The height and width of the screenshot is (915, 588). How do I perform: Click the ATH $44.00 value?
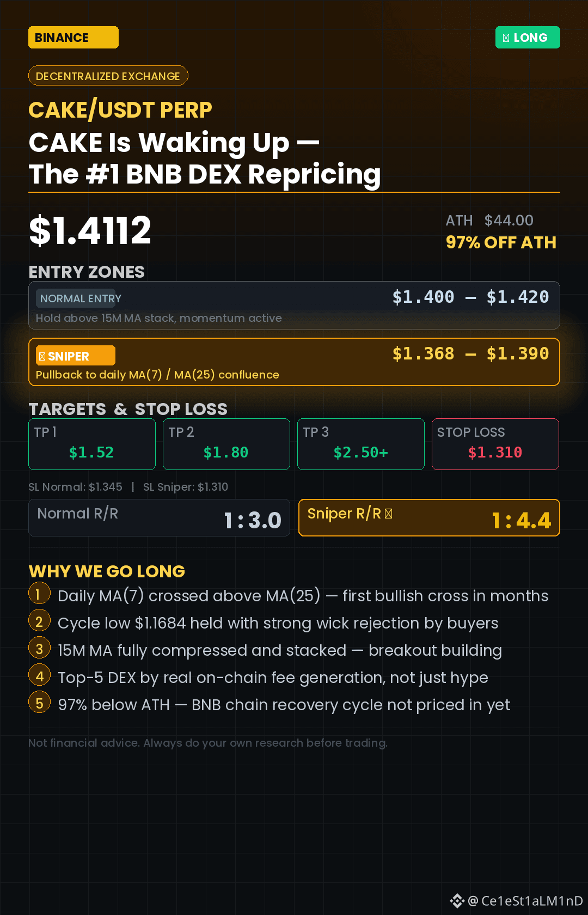coord(489,221)
